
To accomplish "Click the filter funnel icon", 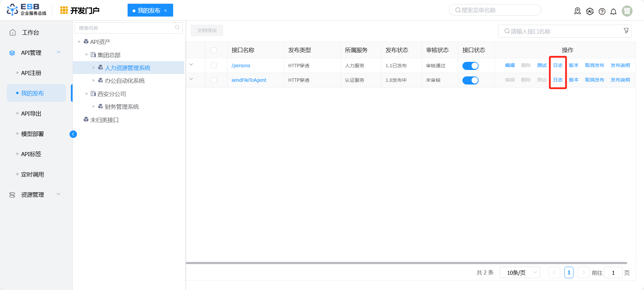I will pos(626,31).
